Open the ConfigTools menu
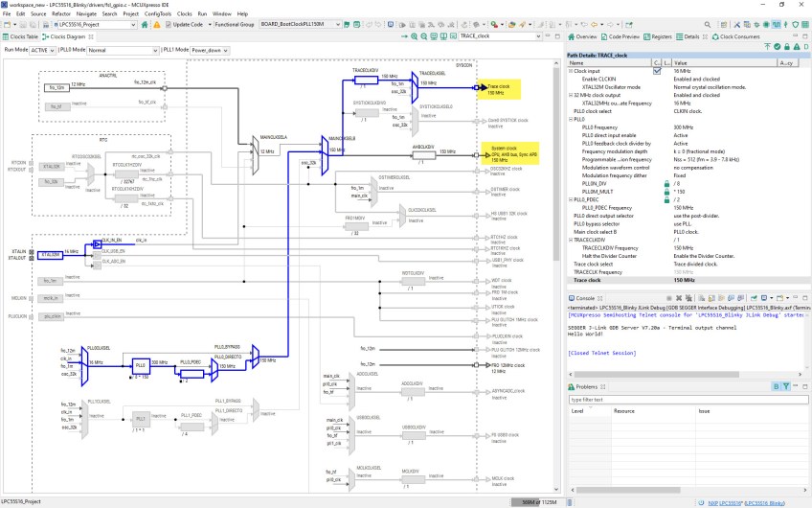 click(157, 14)
